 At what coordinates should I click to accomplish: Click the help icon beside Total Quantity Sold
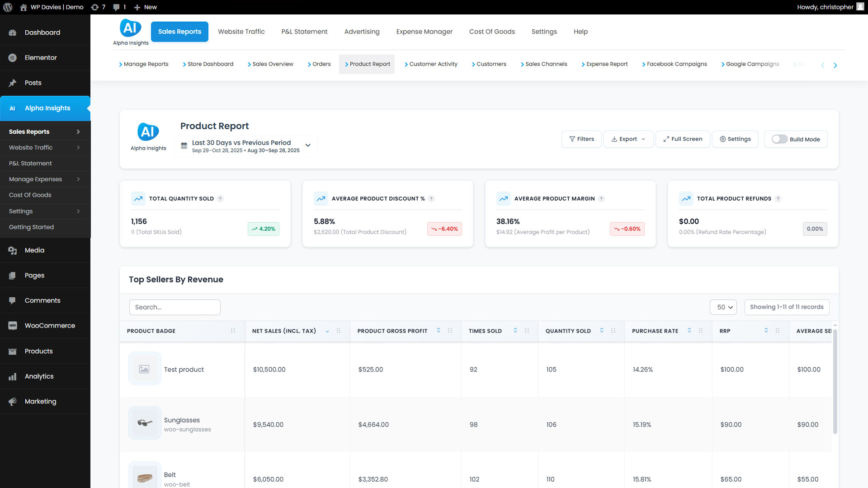(x=220, y=199)
